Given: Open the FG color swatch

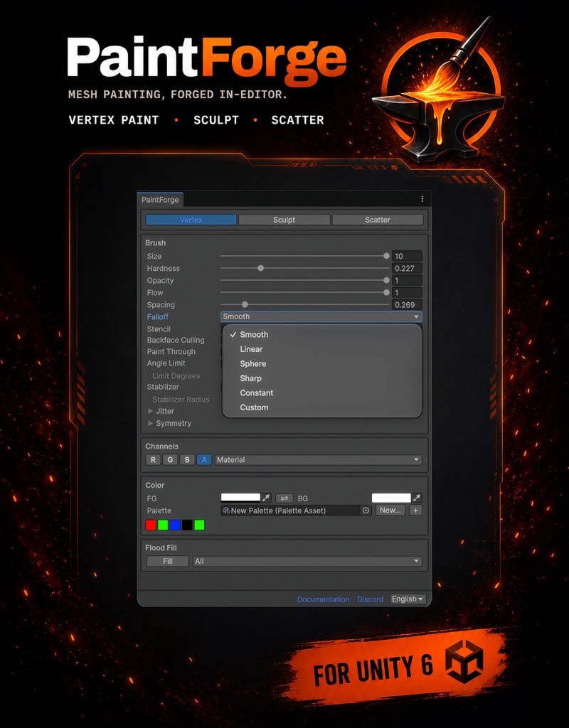Looking at the screenshot, I should (240, 498).
